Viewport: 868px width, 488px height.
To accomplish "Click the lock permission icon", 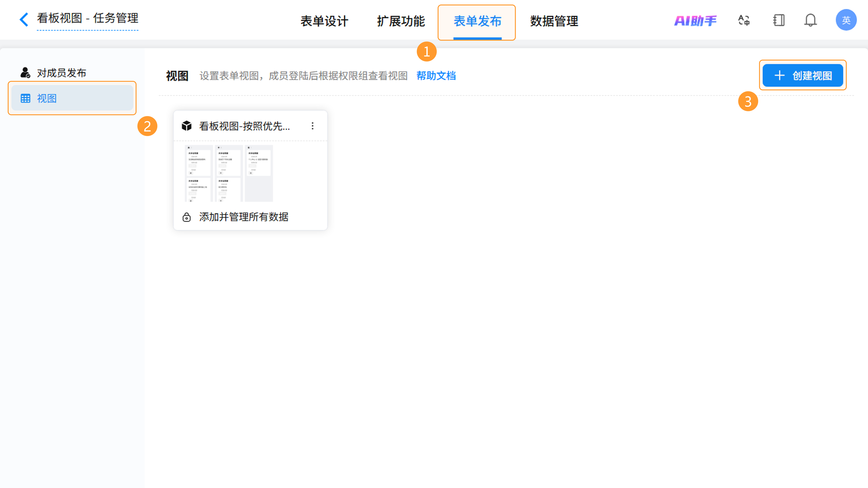I will (187, 217).
